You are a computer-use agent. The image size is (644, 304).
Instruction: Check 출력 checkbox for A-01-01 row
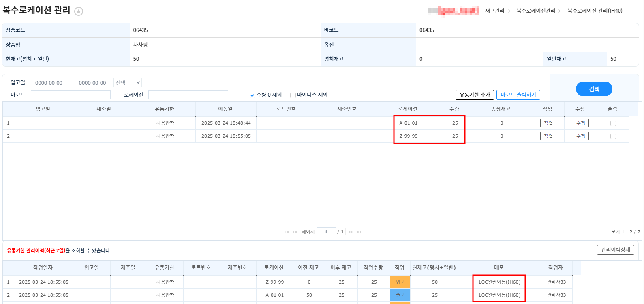coord(613,123)
